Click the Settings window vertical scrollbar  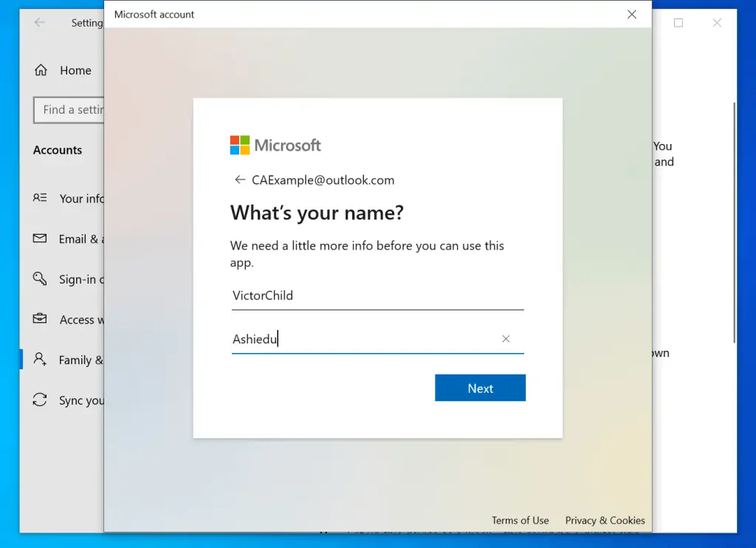(x=733, y=222)
